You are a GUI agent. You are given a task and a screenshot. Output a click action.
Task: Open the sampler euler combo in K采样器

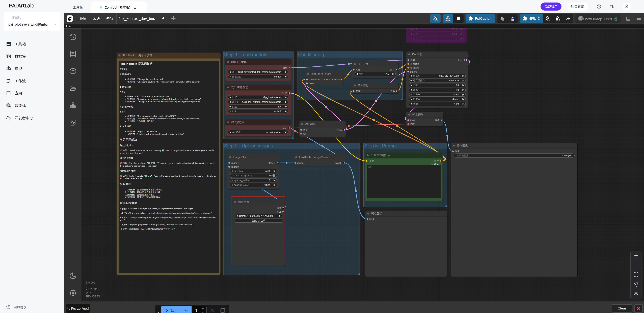point(437,95)
